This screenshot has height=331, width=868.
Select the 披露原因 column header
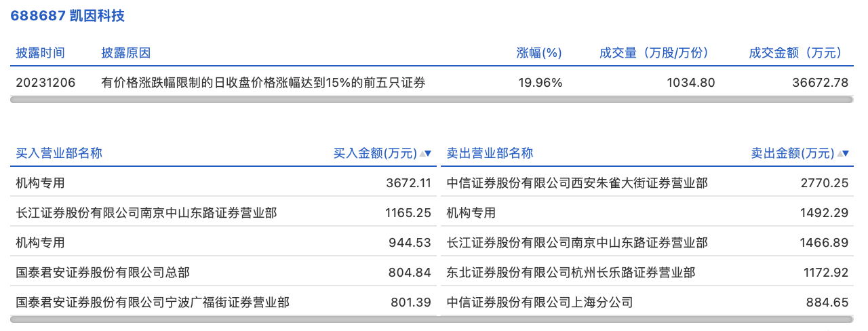(x=125, y=53)
